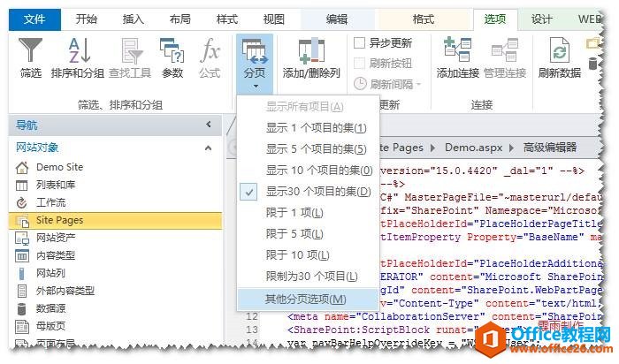Image resolution: width=619 pixels, height=364 pixels.
Task: Click the Filter funnel icon
Action: tap(30, 50)
